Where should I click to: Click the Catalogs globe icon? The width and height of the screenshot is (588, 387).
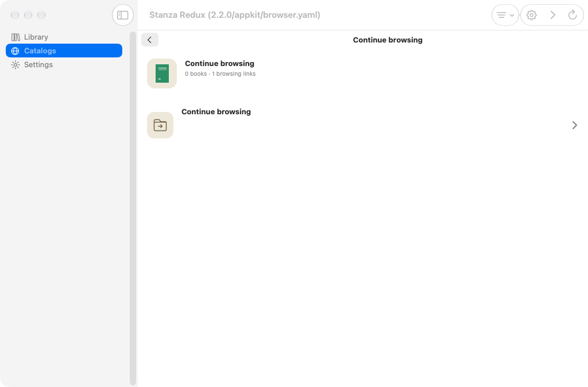click(16, 51)
